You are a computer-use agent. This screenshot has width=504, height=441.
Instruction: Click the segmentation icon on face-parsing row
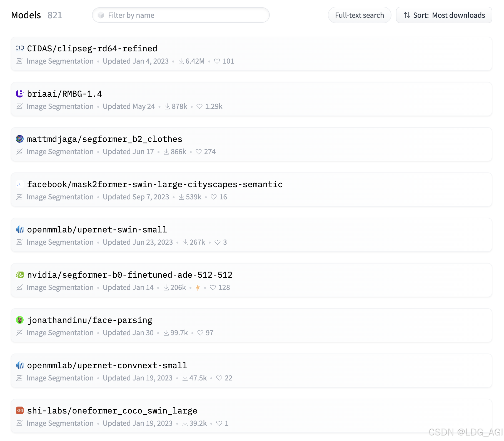(19, 333)
